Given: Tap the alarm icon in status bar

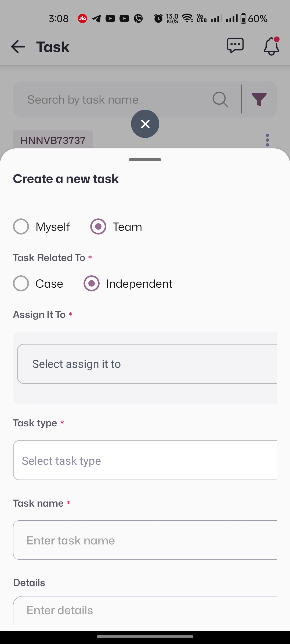Looking at the screenshot, I should point(158,19).
